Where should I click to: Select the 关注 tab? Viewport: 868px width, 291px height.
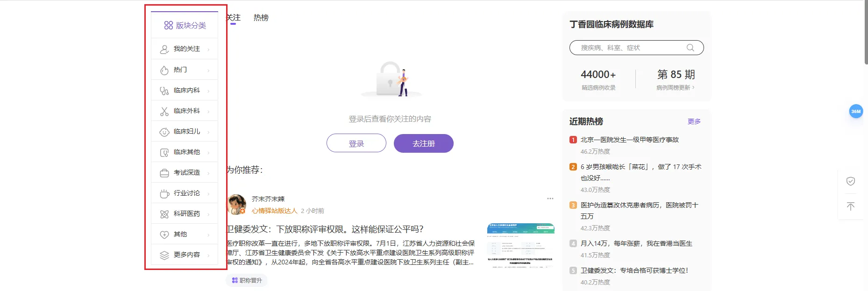coord(233,18)
